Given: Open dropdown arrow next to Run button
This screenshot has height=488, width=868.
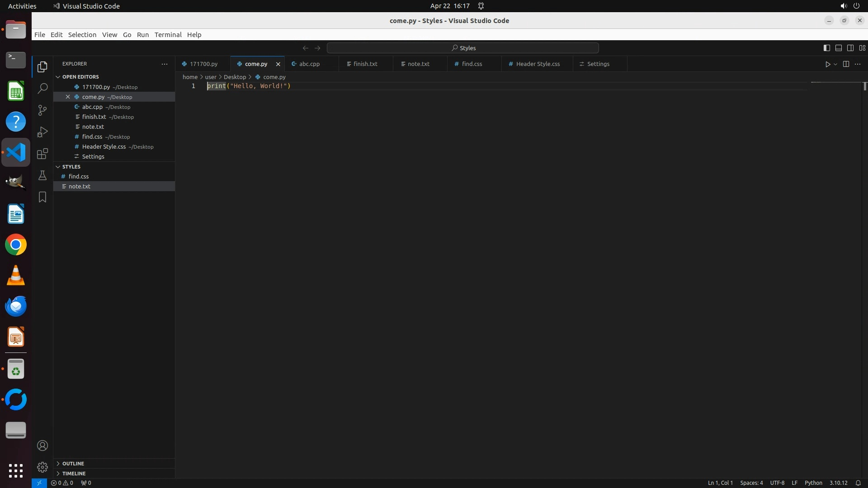Looking at the screenshot, I should 835,64.
